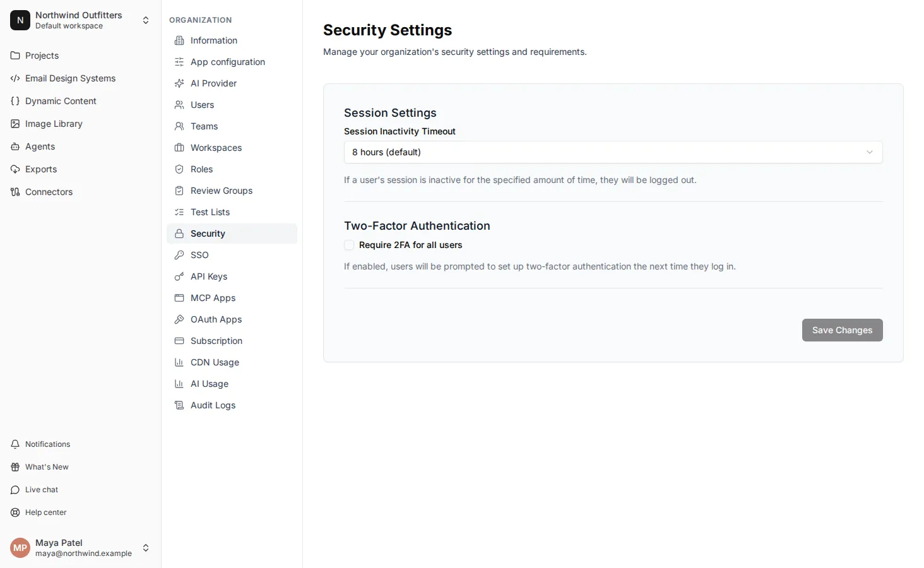Click the Require 2FA for all users label
The image size is (924, 568).
click(410, 245)
